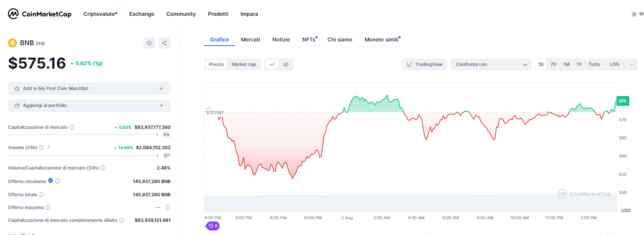Open the chart more options ellipsis
Screen dimensions: 644x235
[631, 64]
